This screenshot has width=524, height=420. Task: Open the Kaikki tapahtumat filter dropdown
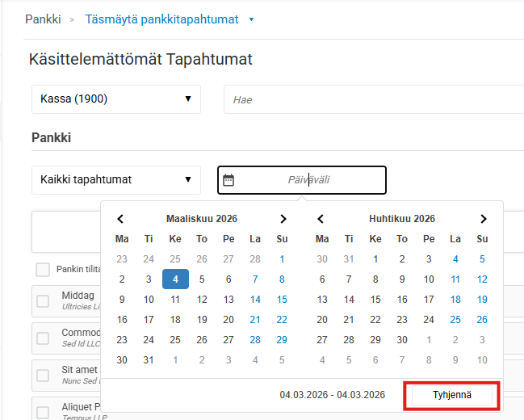(x=115, y=180)
